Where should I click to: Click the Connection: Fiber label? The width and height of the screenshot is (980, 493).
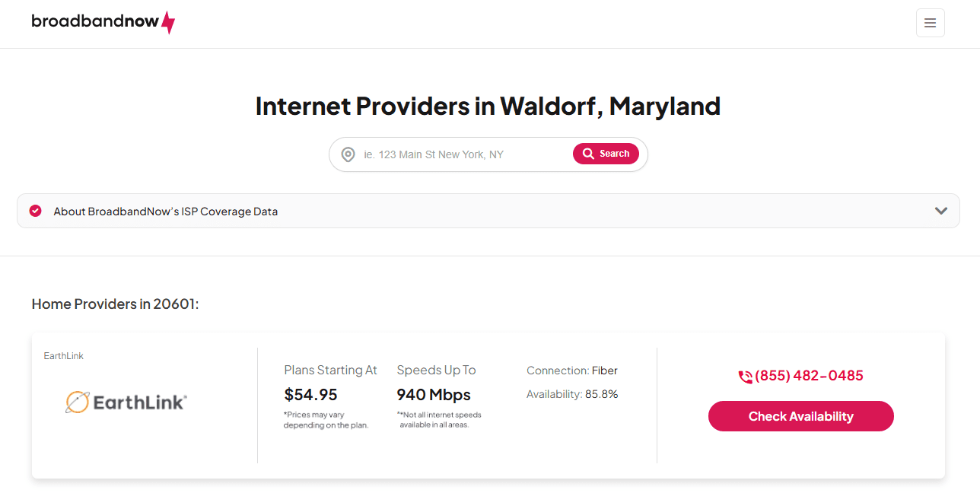[571, 371]
